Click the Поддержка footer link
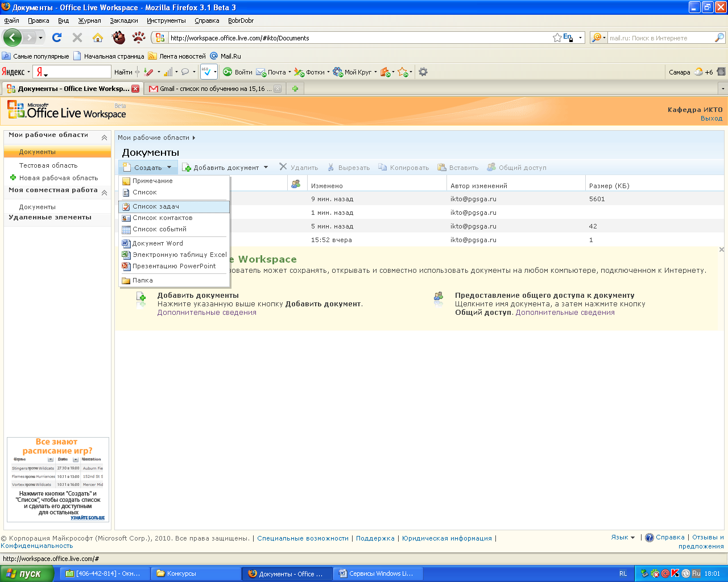 point(375,538)
